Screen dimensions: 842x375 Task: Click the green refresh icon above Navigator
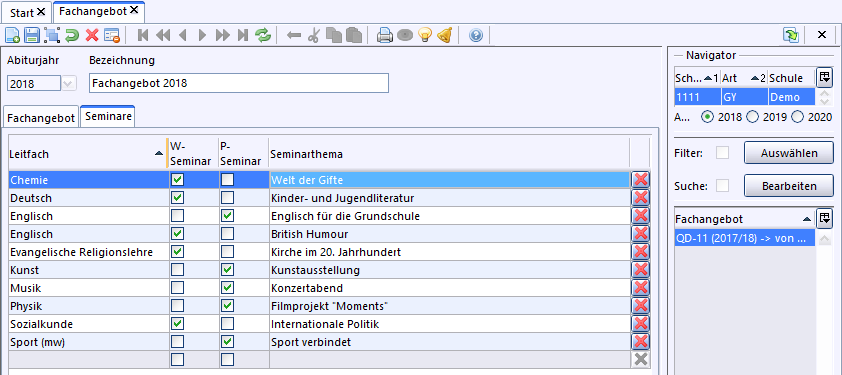coord(791,35)
